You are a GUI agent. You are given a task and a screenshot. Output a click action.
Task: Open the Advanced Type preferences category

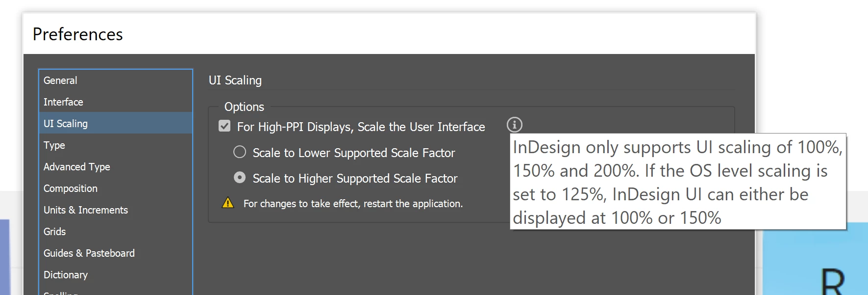tap(116, 167)
